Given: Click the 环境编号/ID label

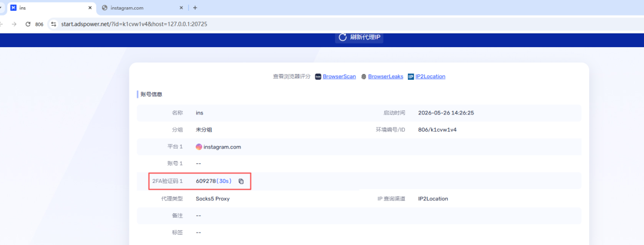Looking at the screenshot, I should tap(391, 130).
